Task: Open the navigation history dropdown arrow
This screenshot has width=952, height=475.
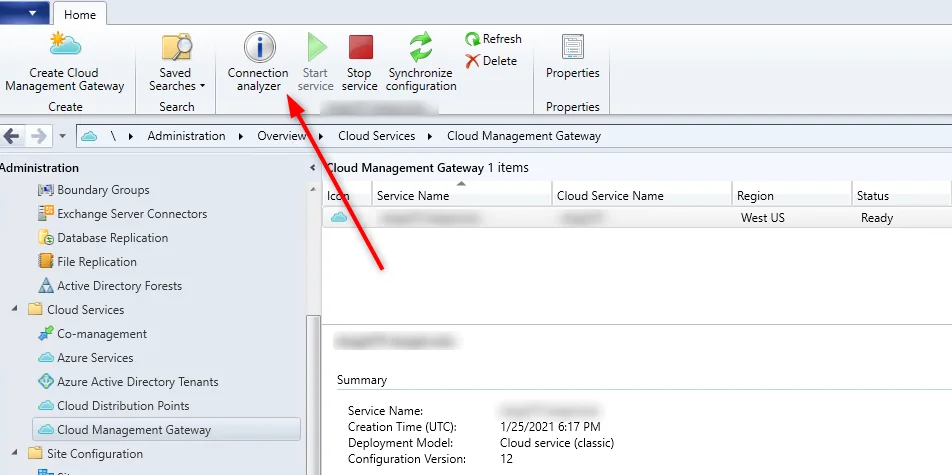Action: click(62, 136)
